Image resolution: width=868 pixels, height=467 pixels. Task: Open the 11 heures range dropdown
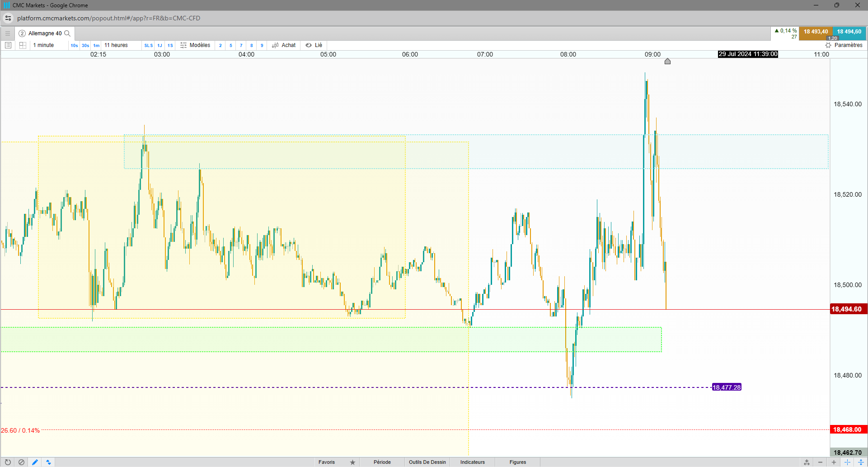(x=116, y=45)
